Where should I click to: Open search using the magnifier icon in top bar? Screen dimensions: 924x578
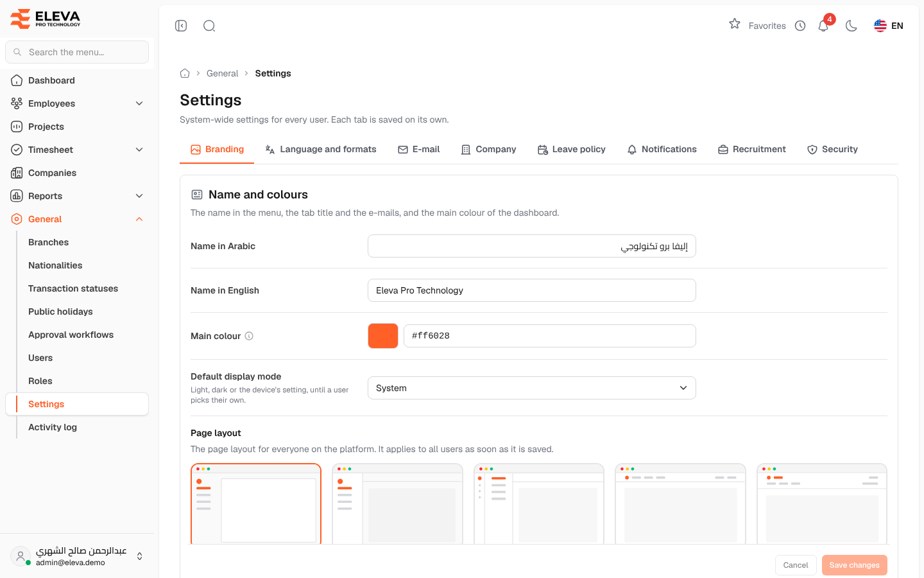[209, 26]
